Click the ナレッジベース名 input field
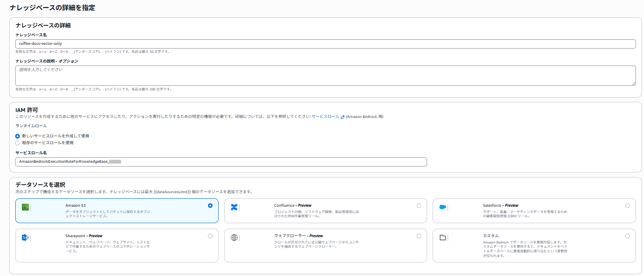Screen dimensions: 644x276 pos(326,44)
